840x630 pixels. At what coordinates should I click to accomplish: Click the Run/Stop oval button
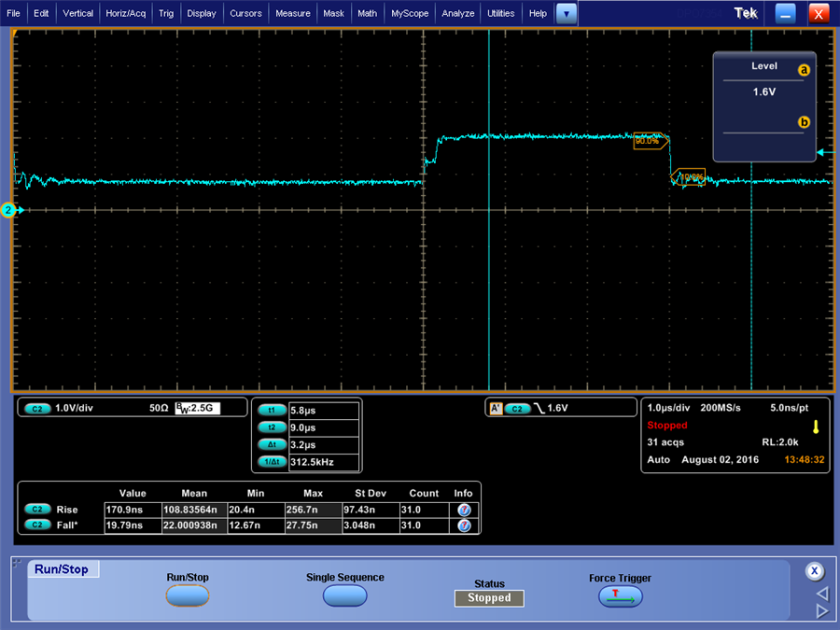(188, 595)
